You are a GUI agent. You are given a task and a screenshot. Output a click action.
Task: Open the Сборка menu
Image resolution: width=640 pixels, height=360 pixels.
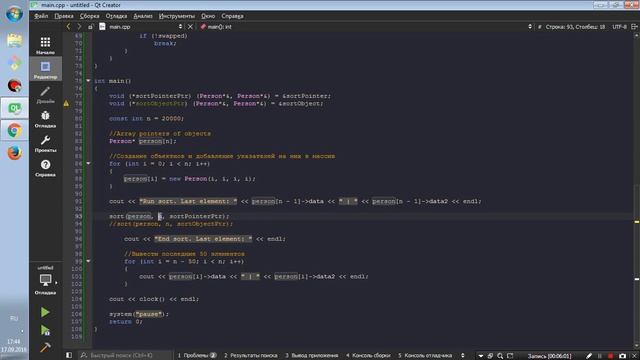[x=89, y=16]
